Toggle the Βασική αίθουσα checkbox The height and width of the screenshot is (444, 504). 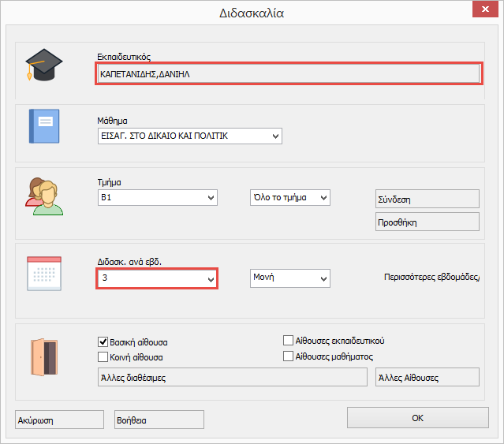click(103, 342)
